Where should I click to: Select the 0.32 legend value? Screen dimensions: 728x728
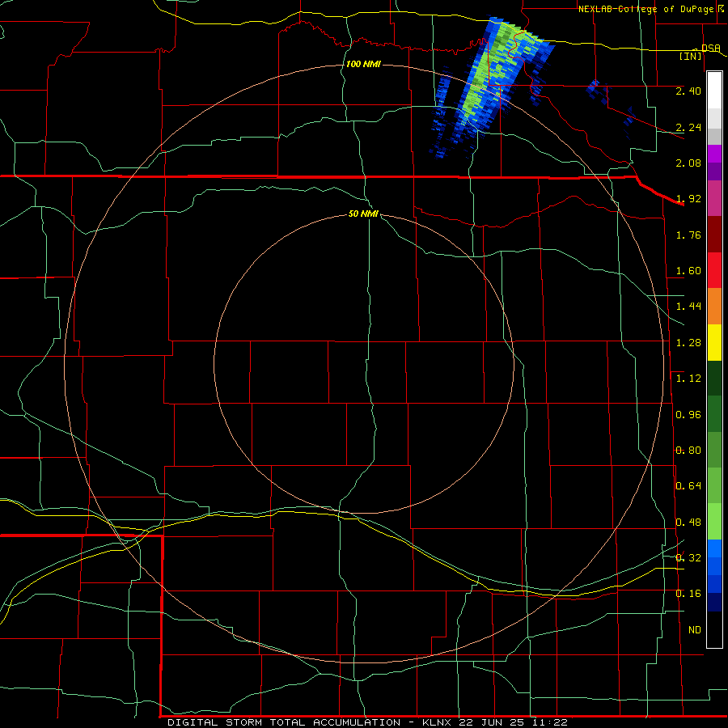click(x=688, y=557)
